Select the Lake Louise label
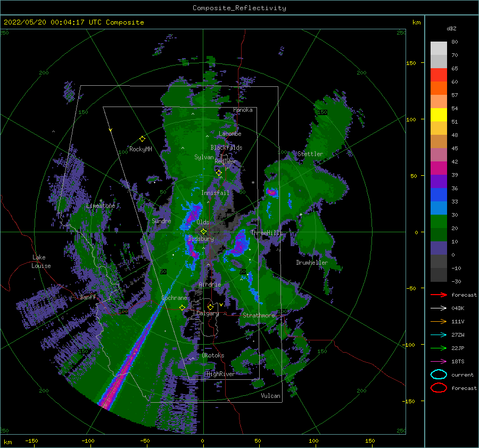Viewport: 479px width, 448px height. click(42, 262)
